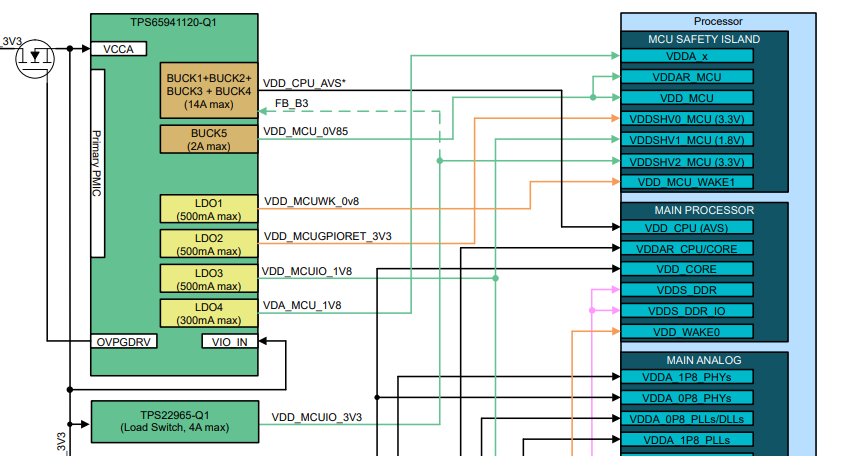862x456 pixels.
Task: Click the TPS22965-Q1 load switch block
Action: click(175, 422)
